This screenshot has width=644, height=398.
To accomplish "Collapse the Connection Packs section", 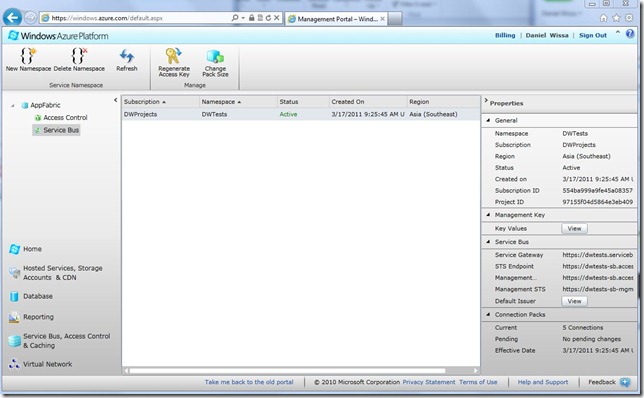I will pos(488,314).
